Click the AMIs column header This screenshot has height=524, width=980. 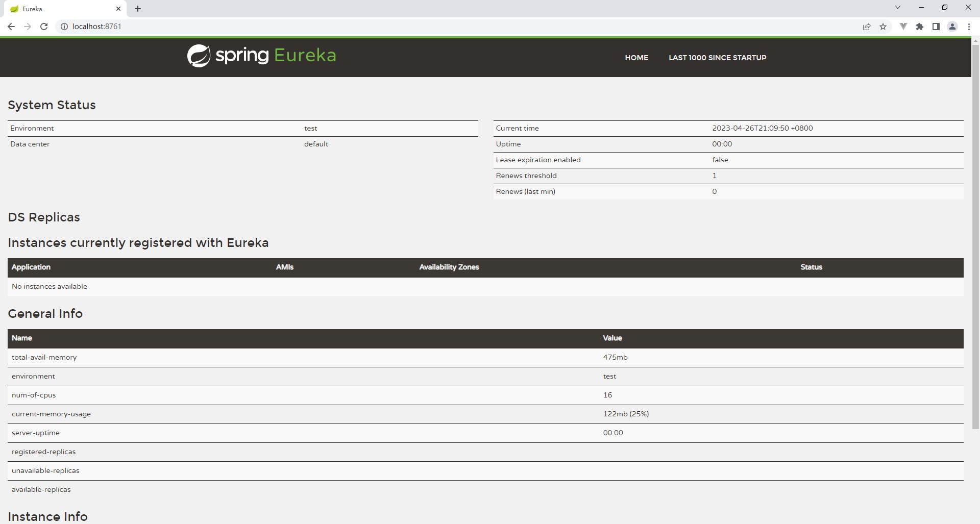click(x=285, y=267)
